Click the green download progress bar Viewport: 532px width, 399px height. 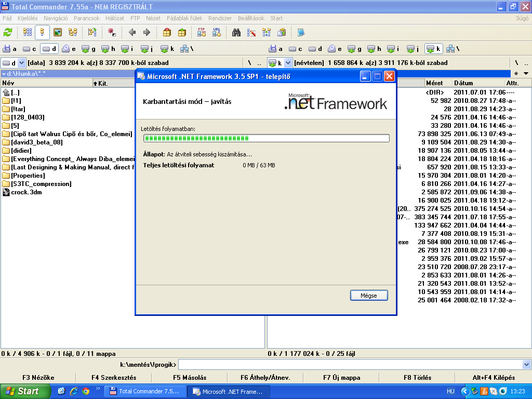tap(266, 138)
